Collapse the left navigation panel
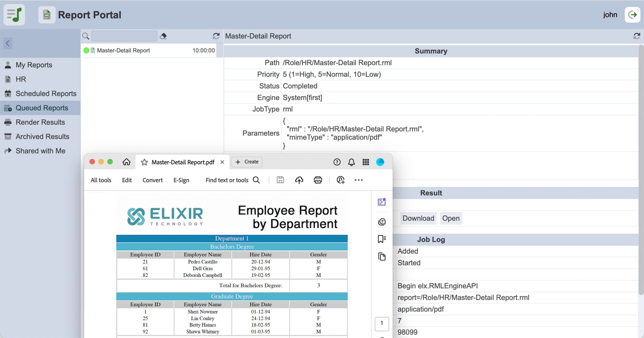This screenshot has height=338, width=644. click(x=8, y=43)
